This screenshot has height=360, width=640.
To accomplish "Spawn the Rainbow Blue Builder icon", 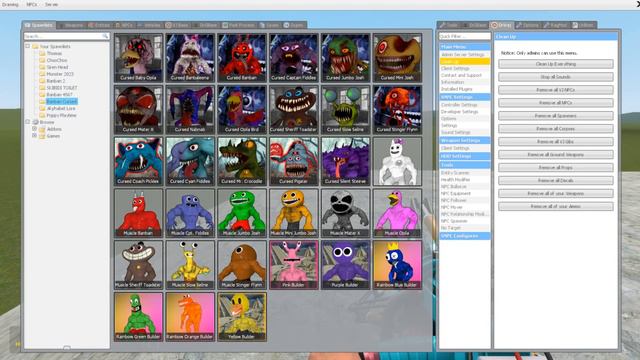I will pos(398,265).
